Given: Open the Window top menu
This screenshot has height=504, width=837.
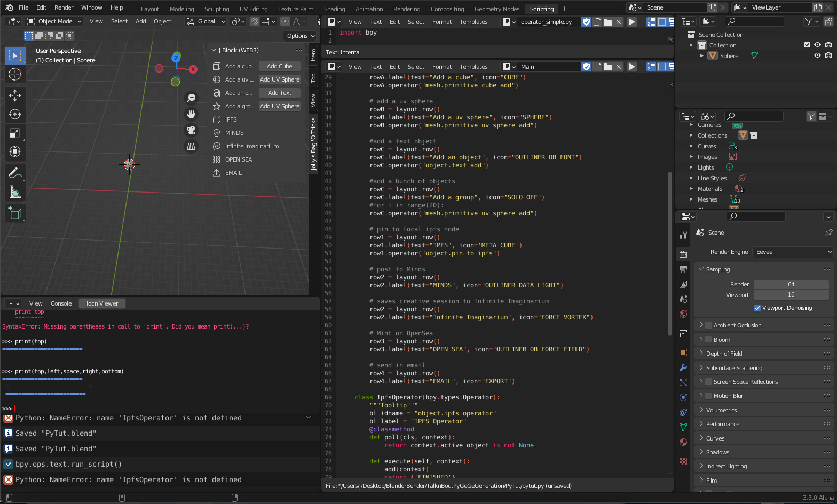Looking at the screenshot, I should [91, 7].
